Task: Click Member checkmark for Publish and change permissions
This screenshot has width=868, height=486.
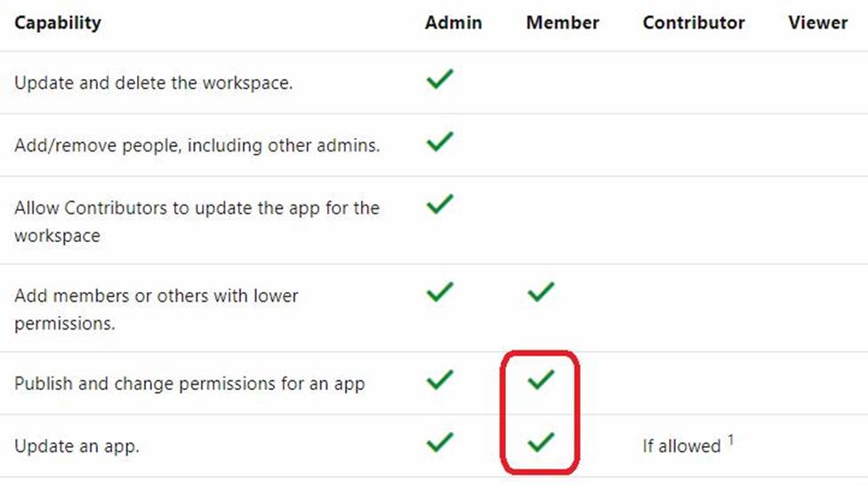Action: click(x=540, y=380)
